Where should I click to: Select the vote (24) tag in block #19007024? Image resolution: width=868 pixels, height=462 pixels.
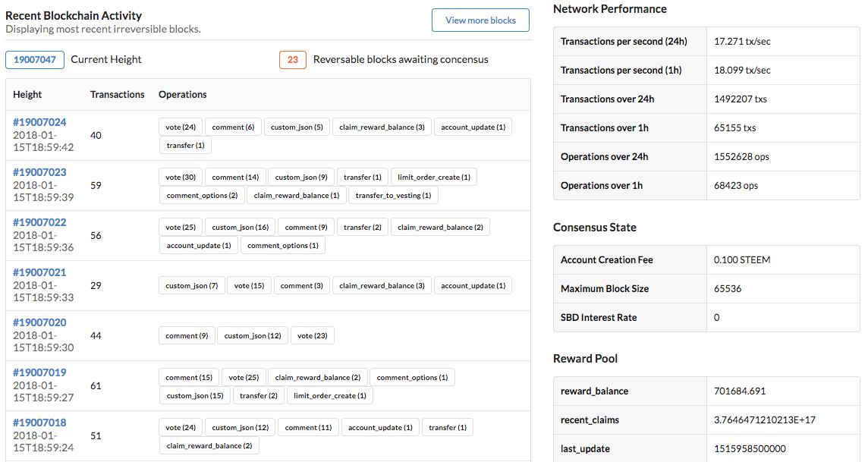tap(181, 127)
